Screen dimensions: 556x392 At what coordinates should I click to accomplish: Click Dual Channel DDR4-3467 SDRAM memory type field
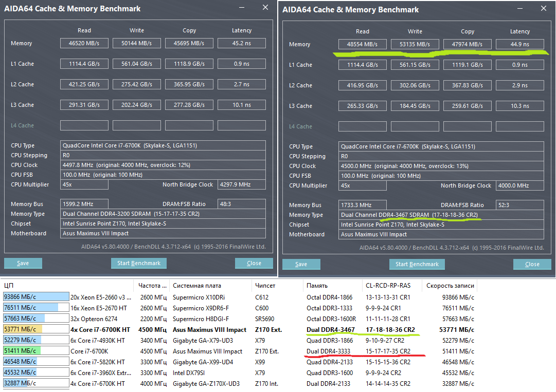tap(441, 215)
